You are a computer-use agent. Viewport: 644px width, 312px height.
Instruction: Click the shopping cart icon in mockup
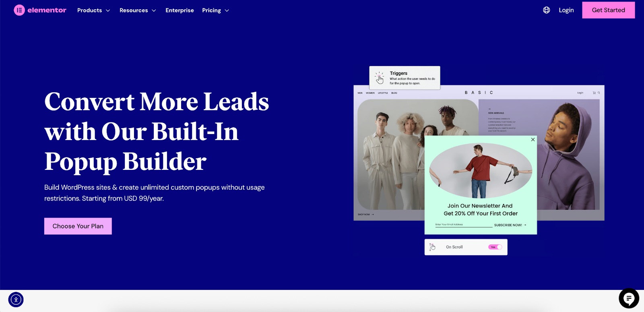tap(594, 93)
